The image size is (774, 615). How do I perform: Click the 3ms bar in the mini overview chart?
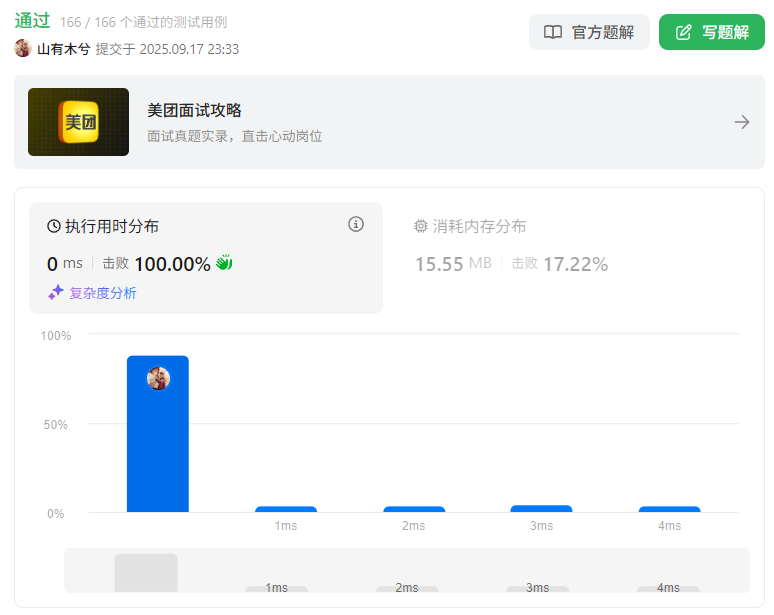point(538,589)
